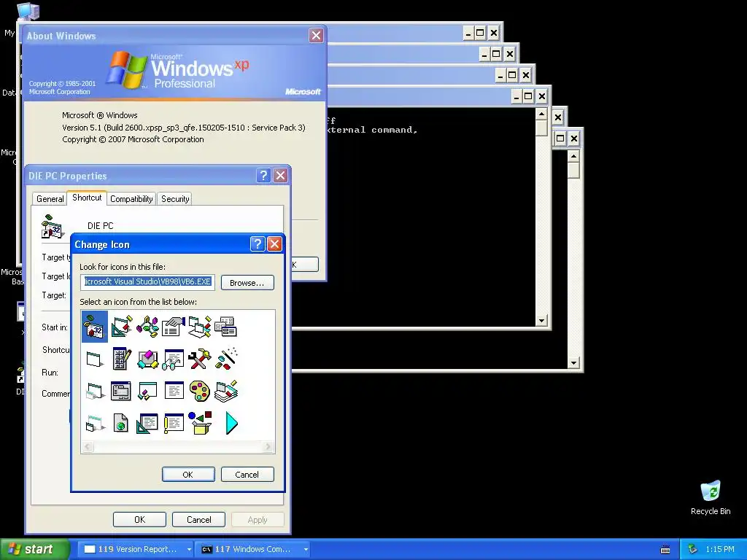747x560 pixels.
Task: Click scroll down arrow of rightmost command window
Action: [x=573, y=363]
